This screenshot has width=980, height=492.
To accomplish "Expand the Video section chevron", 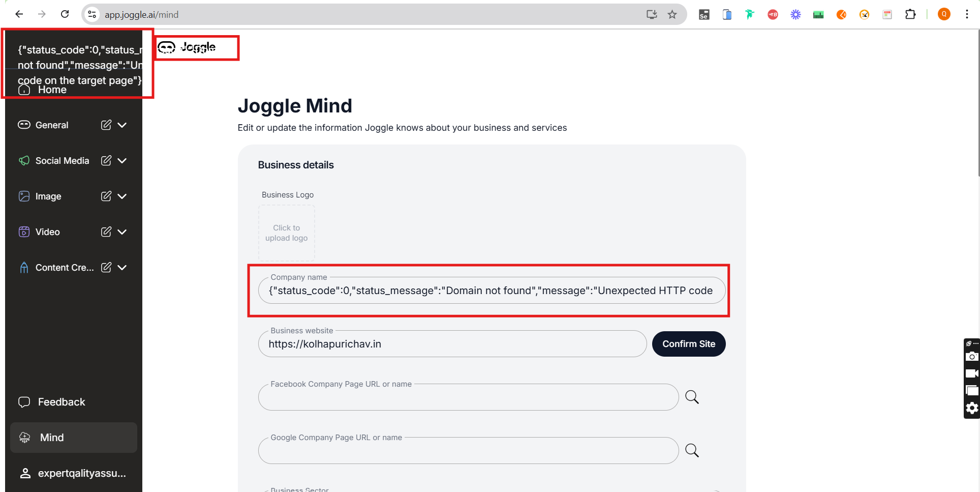I will (x=122, y=232).
